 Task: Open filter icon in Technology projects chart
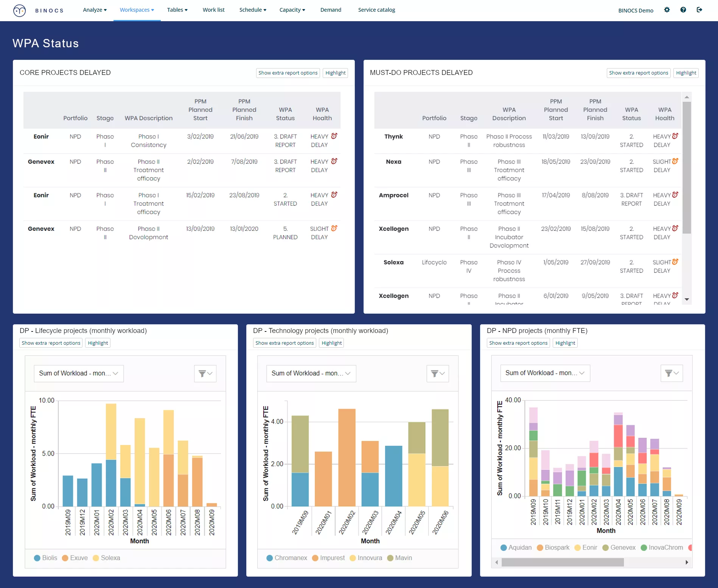(x=438, y=373)
